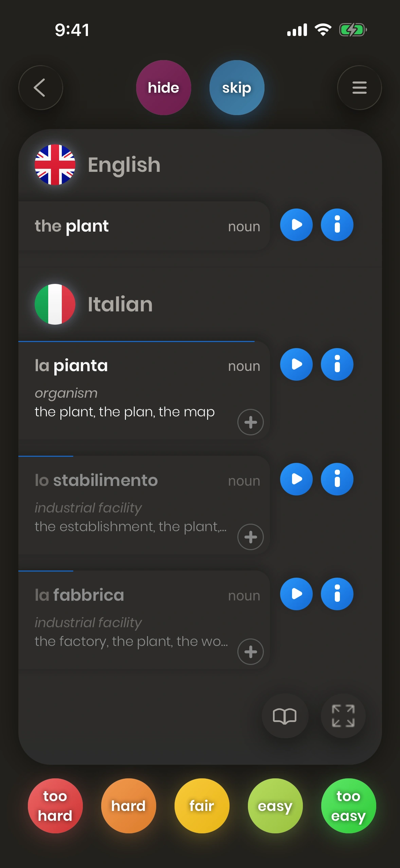Expand 'la pianta' translations with plus

(x=251, y=422)
